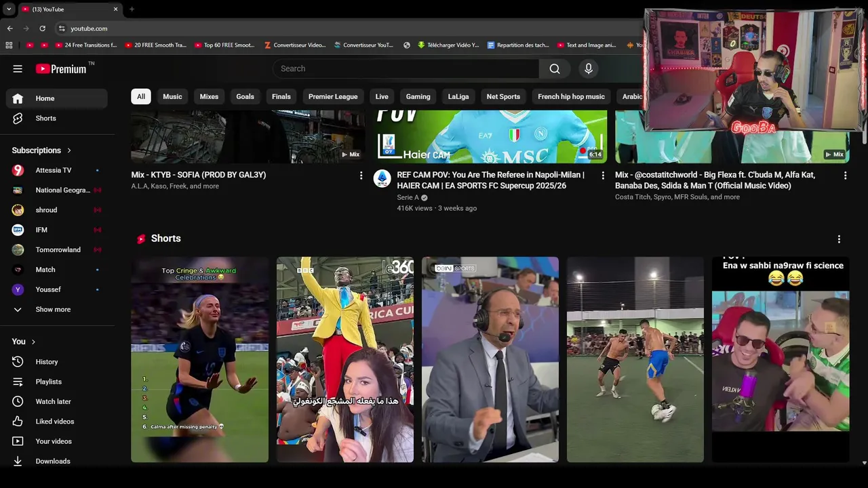Select the Music filter chip
This screenshot has height=488, width=868.
172,96
